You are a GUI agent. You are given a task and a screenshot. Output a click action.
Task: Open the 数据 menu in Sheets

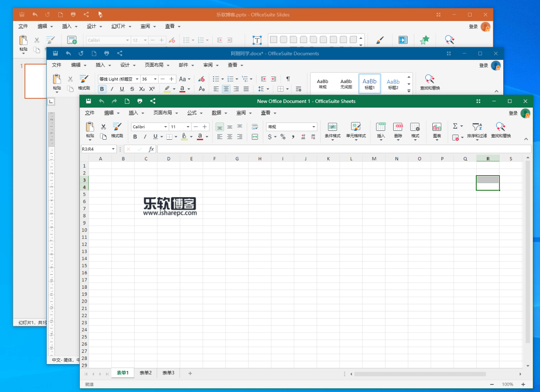219,113
